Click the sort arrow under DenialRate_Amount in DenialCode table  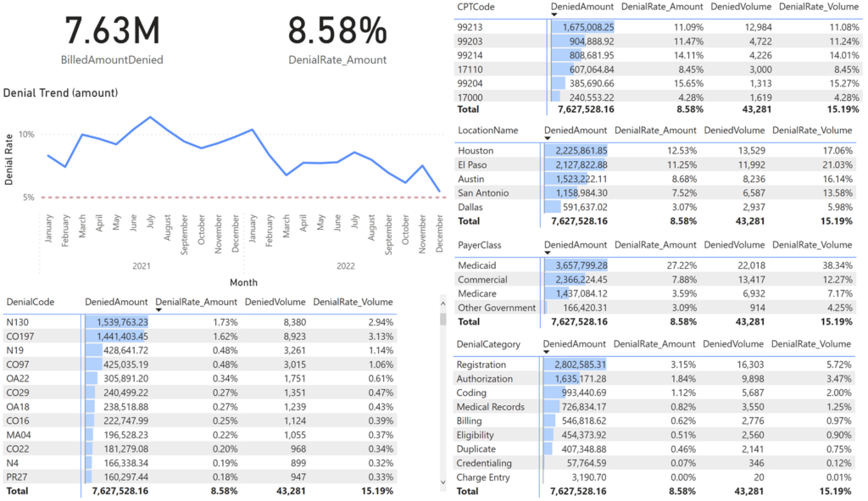[159, 310]
